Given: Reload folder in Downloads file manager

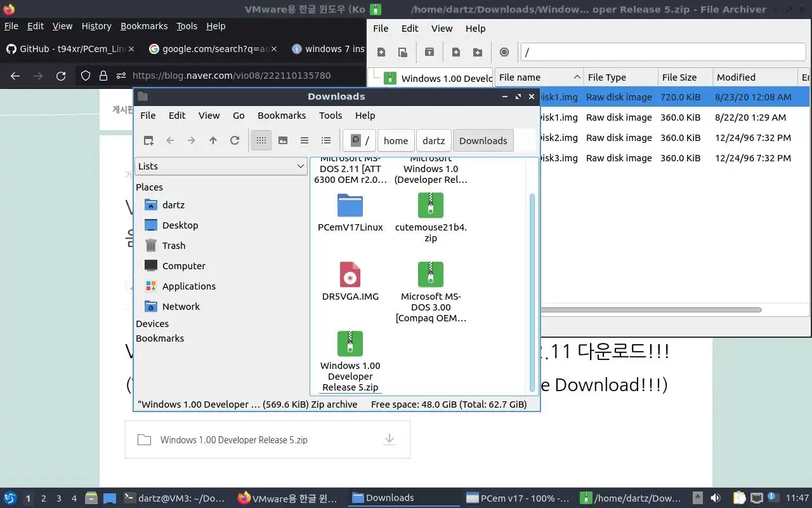Looking at the screenshot, I should [235, 140].
